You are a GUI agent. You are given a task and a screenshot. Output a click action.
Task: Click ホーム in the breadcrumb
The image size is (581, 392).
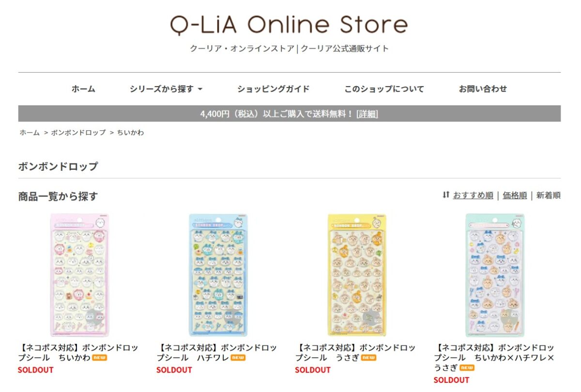pos(30,133)
